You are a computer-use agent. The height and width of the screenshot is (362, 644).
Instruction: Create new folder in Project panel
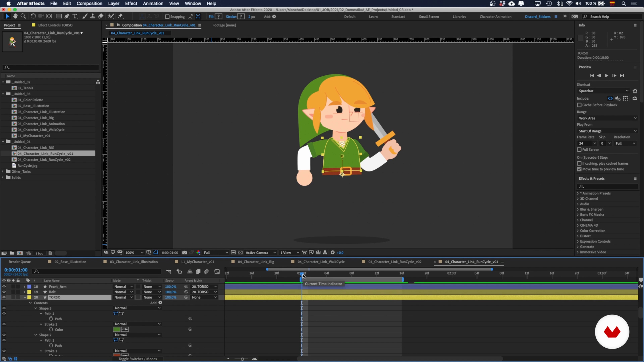tap(12, 253)
